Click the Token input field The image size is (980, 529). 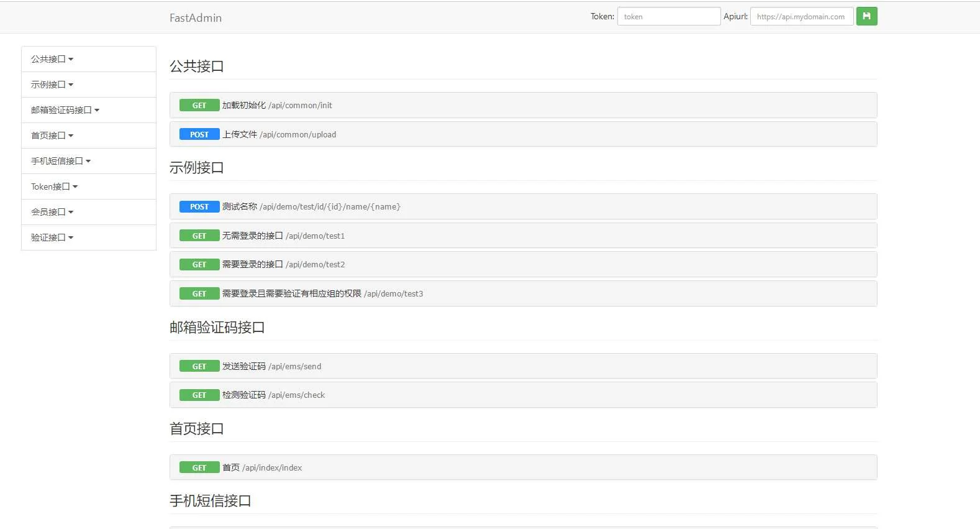pyautogui.click(x=668, y=17)
